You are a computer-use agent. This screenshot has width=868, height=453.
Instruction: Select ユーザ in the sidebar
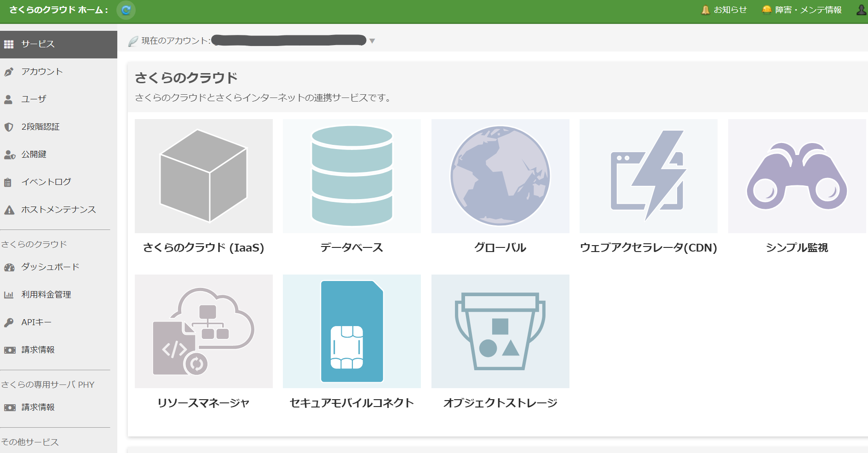pyautogui.click(x=58, y=99)
